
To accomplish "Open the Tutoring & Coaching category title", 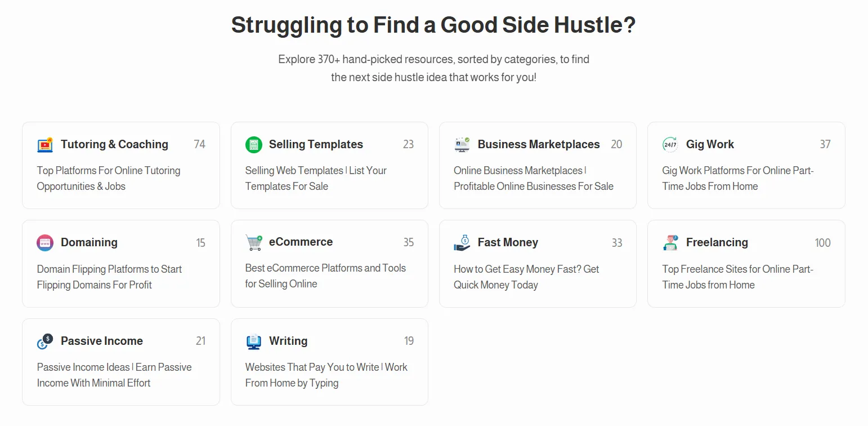I will tap(114, 144).
